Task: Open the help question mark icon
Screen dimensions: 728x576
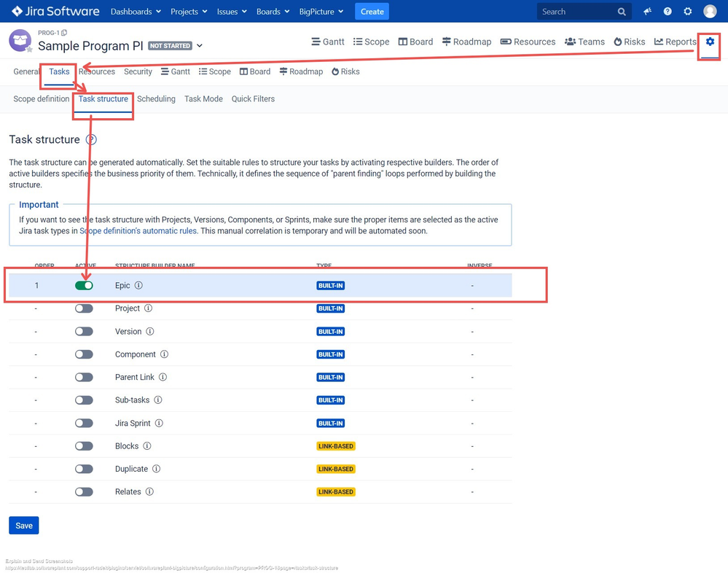Action: pos(668,12)
